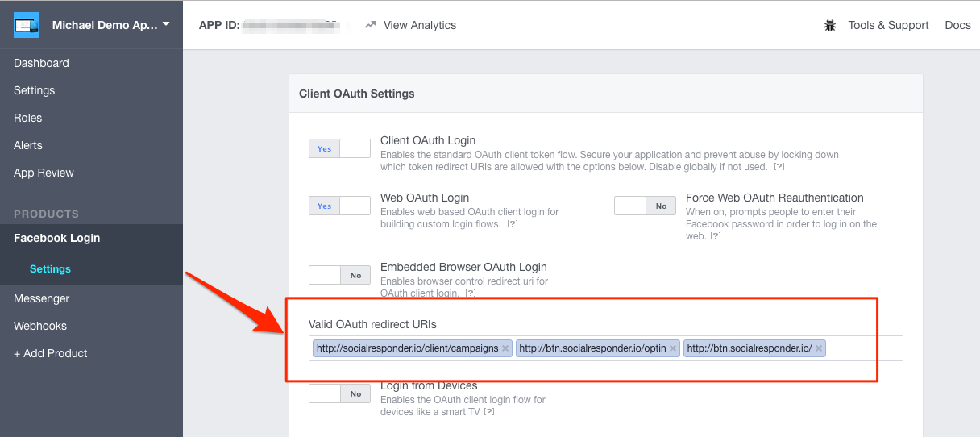This screenshot has height=437, width=980.
Task: Open help [?] for Login from Devices
Action: pyautogui.click(x=488, y=412)
